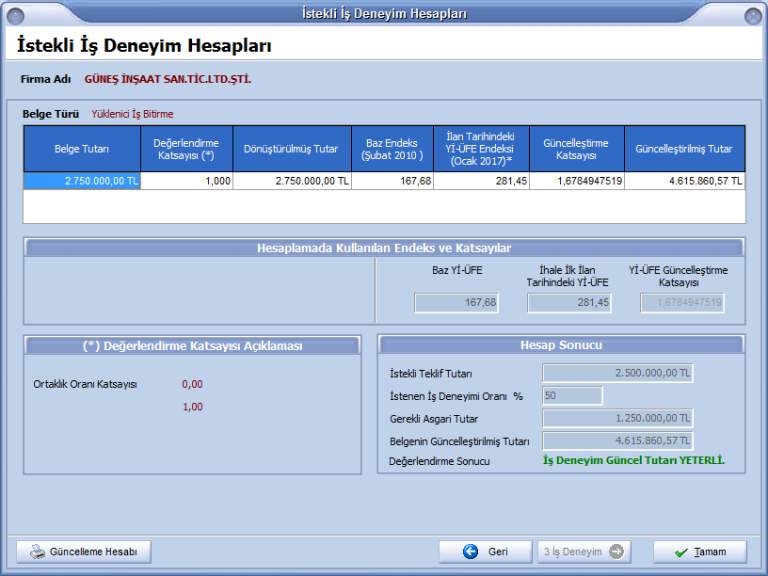The height and width of the screenshot is (576, 768).
Task: Click the Baz Endeks column header
Action: coord(392,149)
